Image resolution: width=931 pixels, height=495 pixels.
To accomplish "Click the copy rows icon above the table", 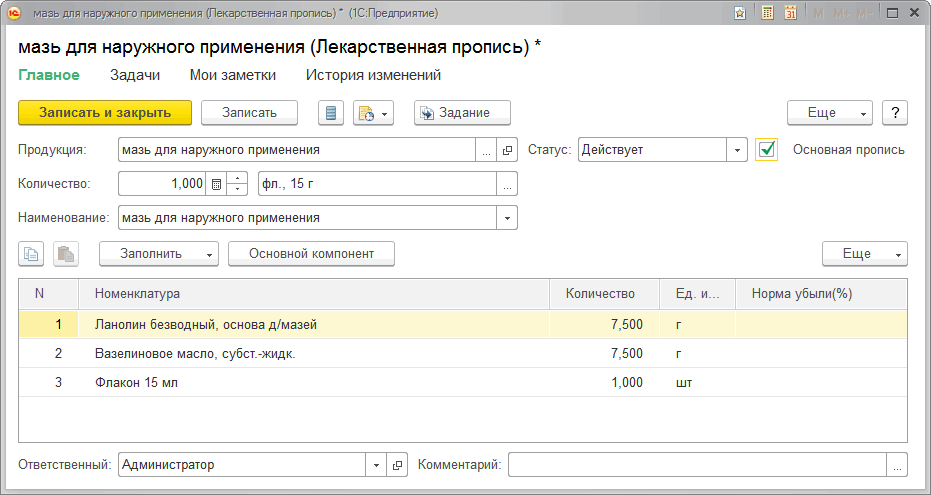I will pos(31,254).
